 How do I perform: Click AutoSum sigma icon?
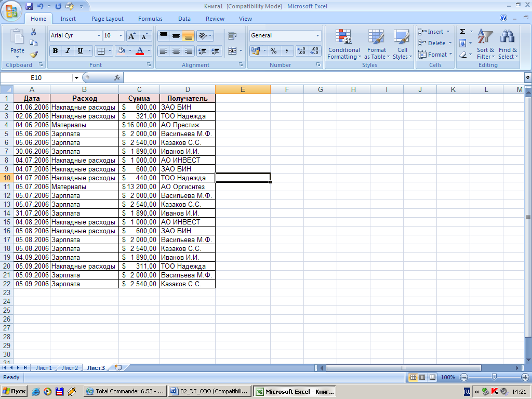click(462, 32)
